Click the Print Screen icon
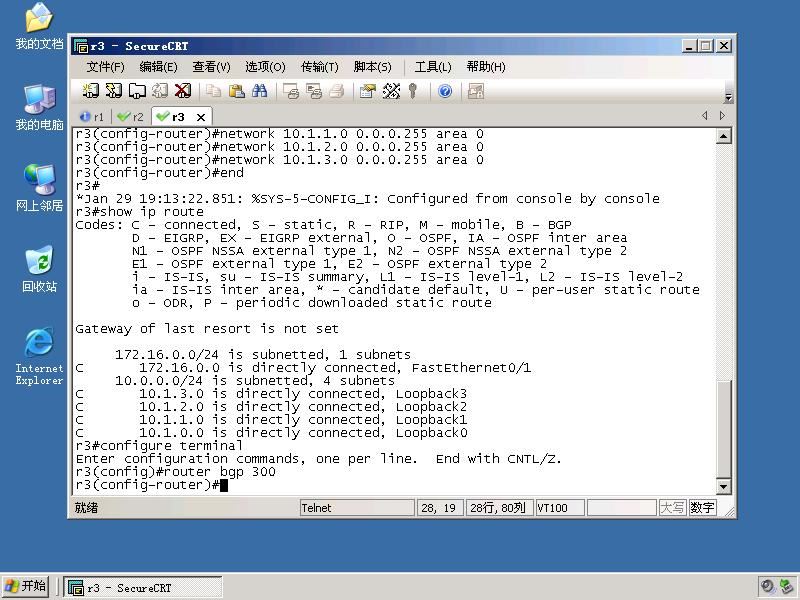This screenshot has width=800, height=600. tap(291, 91)
